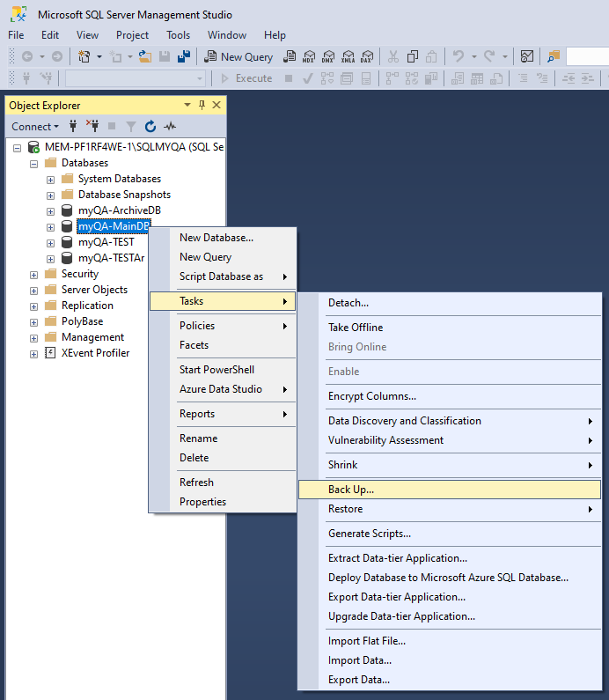This screenshot has height=700, width=609.
Task: Click the Disconnect icon in Object Explorer
Action: [x=92, y=126]
